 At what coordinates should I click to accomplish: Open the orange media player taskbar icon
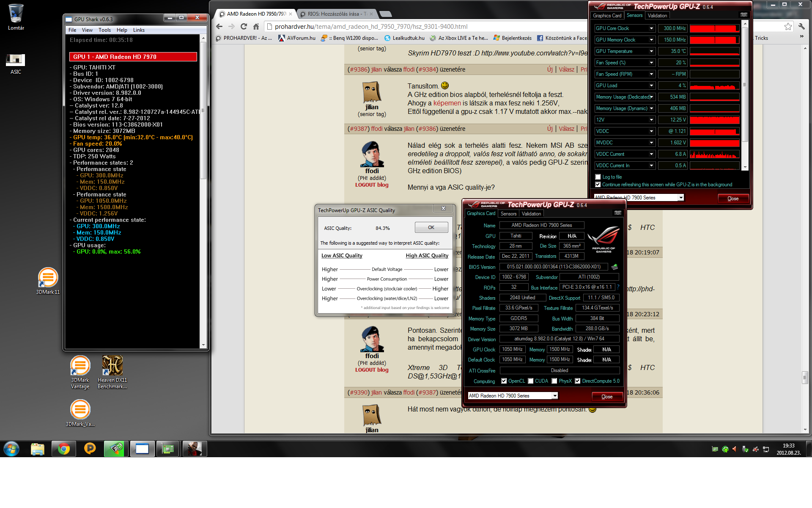(90, 449)
